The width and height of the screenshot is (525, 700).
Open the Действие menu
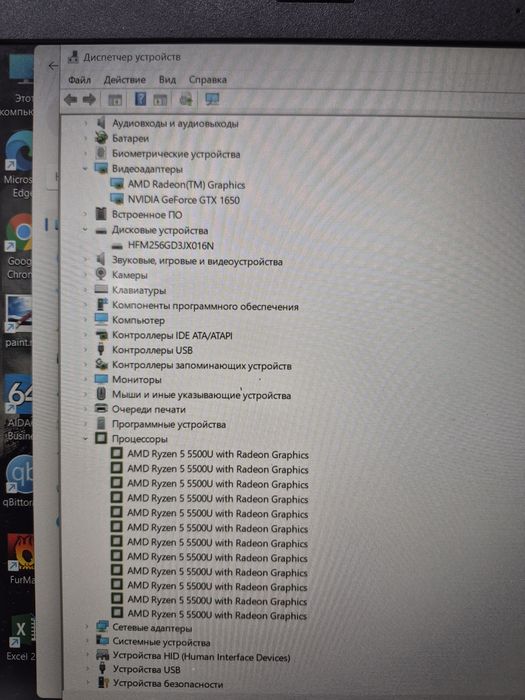point(125,80)
